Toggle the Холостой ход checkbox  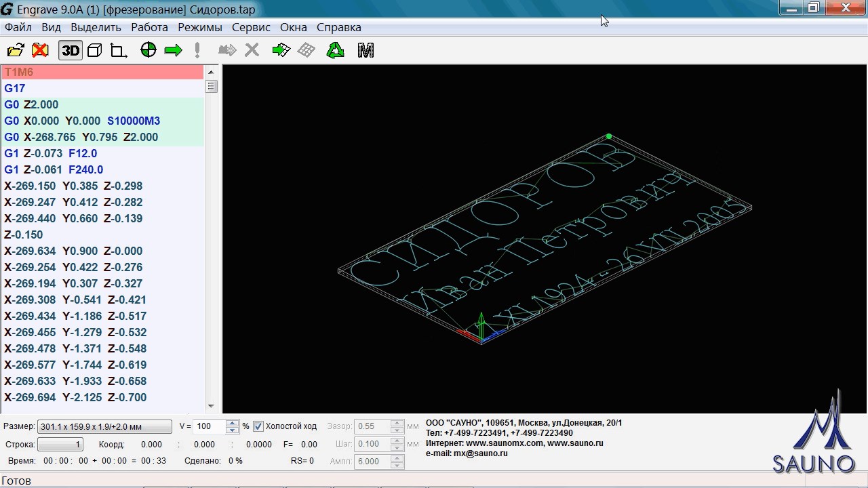tap(258, 426)
